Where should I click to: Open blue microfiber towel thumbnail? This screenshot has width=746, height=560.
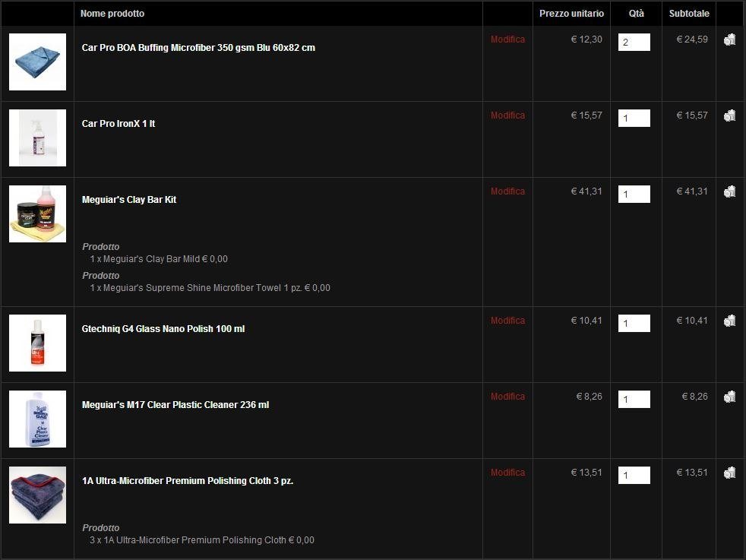click(x=37, y=62)
